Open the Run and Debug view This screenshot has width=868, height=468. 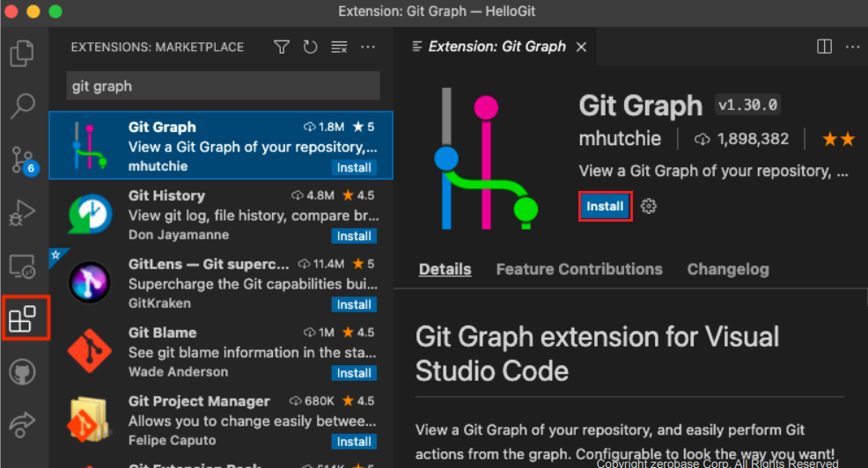(22, 213)
